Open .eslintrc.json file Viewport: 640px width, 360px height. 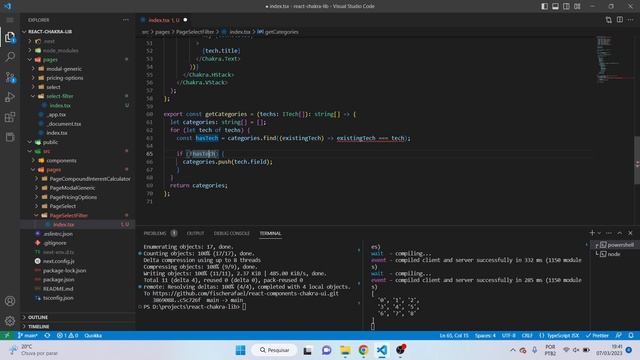(x=58, y=234)
